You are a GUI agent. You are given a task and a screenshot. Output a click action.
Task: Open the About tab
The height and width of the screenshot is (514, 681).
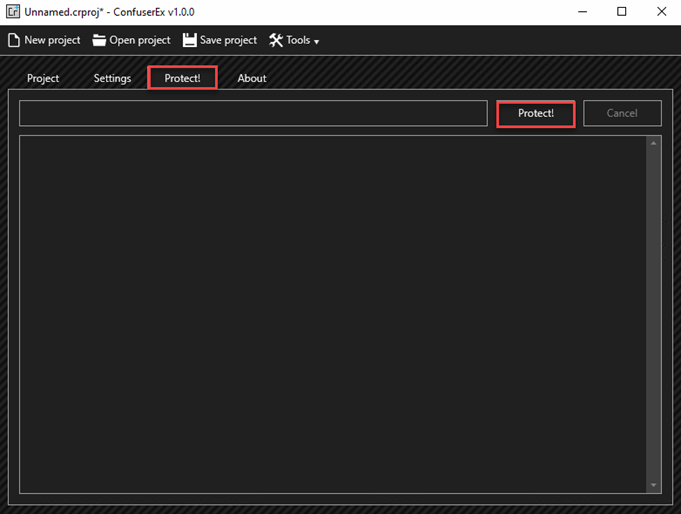(x=252, y=78)
